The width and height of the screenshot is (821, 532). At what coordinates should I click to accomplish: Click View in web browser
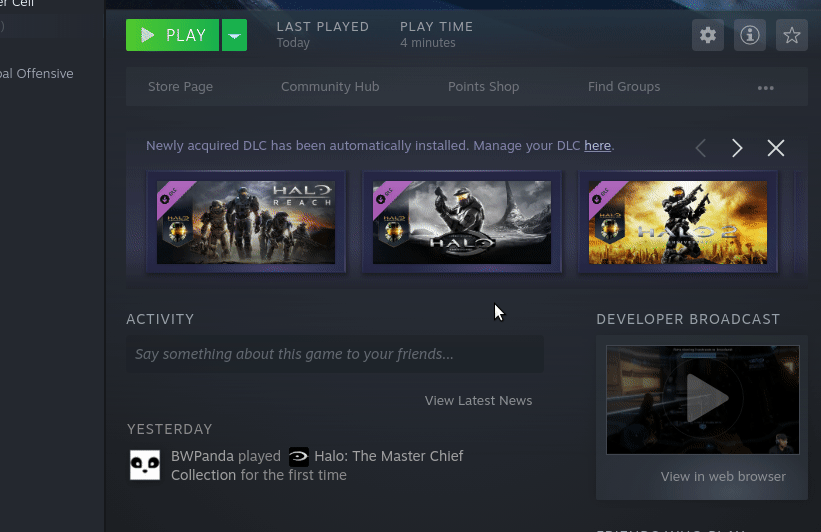(x=723, y=476)
